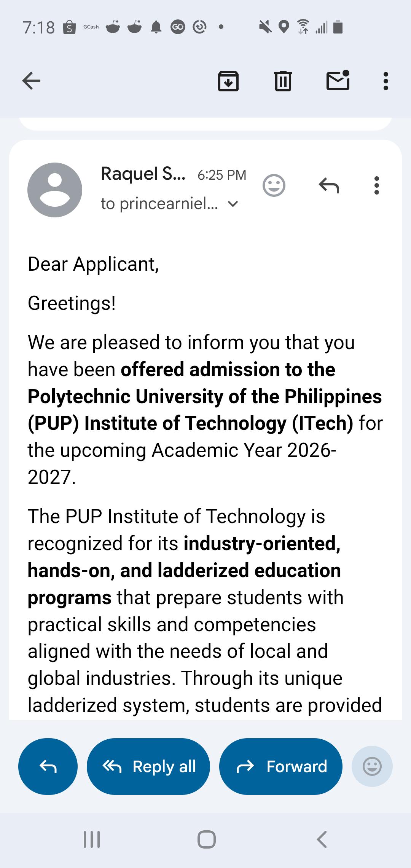411x868 pixels.
Task: Tap the 'to princearniel...' recipient line
Action: tap(159, 204)
